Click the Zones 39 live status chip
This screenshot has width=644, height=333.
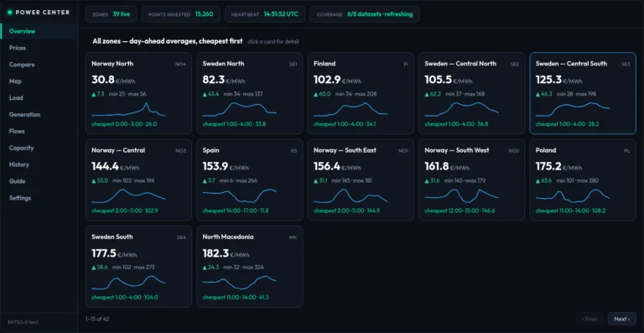pyautogui.click(x=112, y=14)
